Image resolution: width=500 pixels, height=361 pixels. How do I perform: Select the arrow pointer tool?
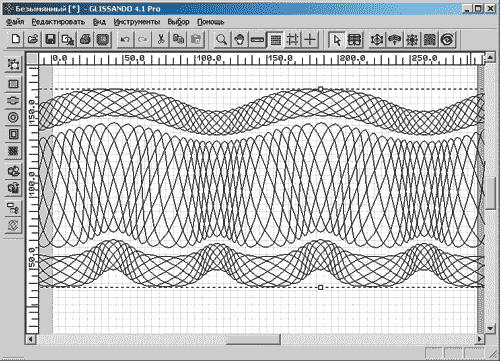[x=337, y=40]
